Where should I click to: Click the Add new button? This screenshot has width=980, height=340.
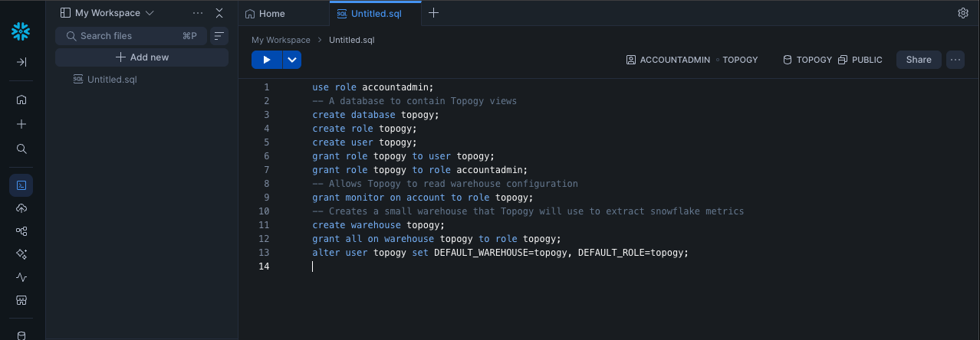coord(142,57)
